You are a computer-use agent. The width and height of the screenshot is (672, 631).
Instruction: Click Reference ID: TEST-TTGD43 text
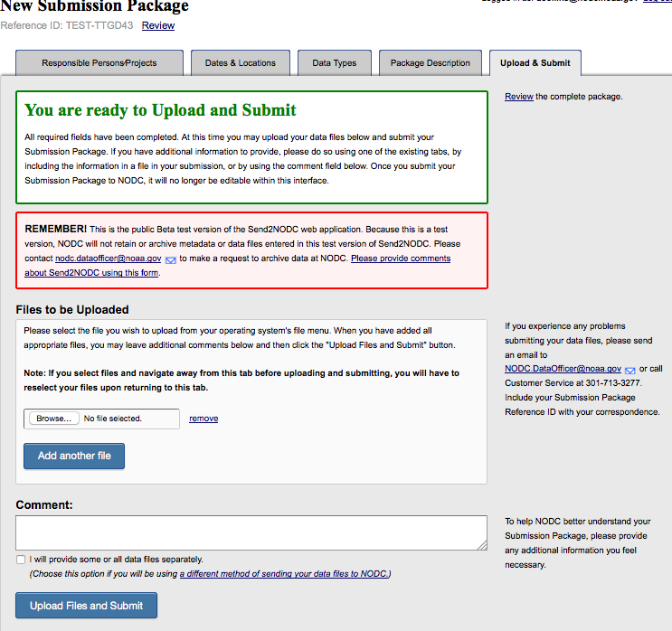click(x=67, y=25)
